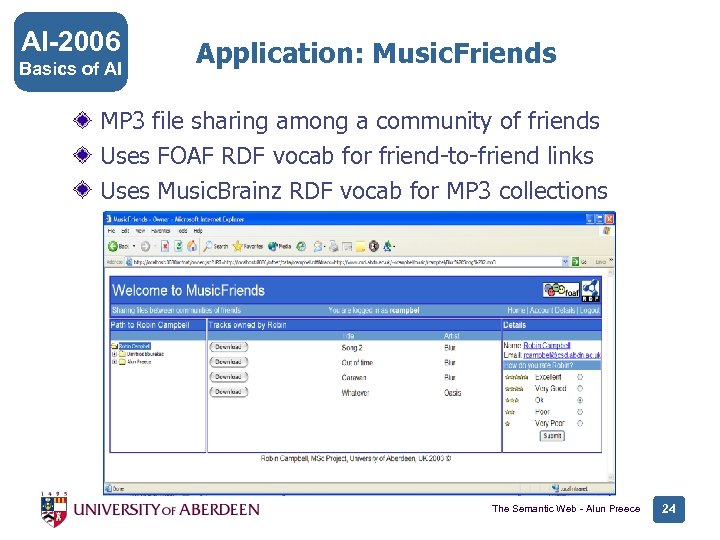Click Local intranet zone icon in status bar
720x540 pixels.
556,488
